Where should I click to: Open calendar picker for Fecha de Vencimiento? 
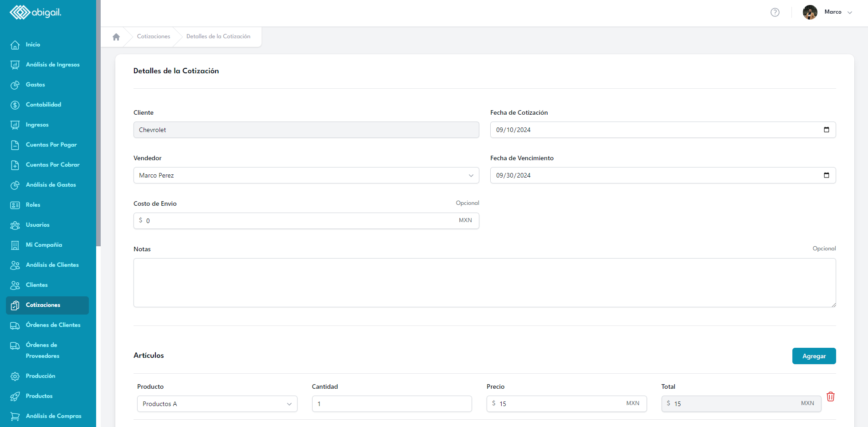[826, 175]
